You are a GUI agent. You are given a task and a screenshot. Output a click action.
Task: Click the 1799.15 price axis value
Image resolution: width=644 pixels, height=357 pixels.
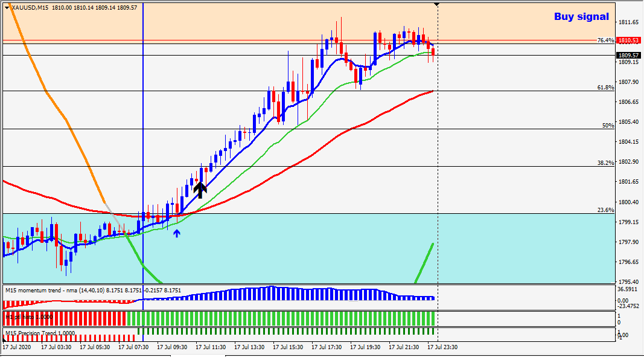628,222
